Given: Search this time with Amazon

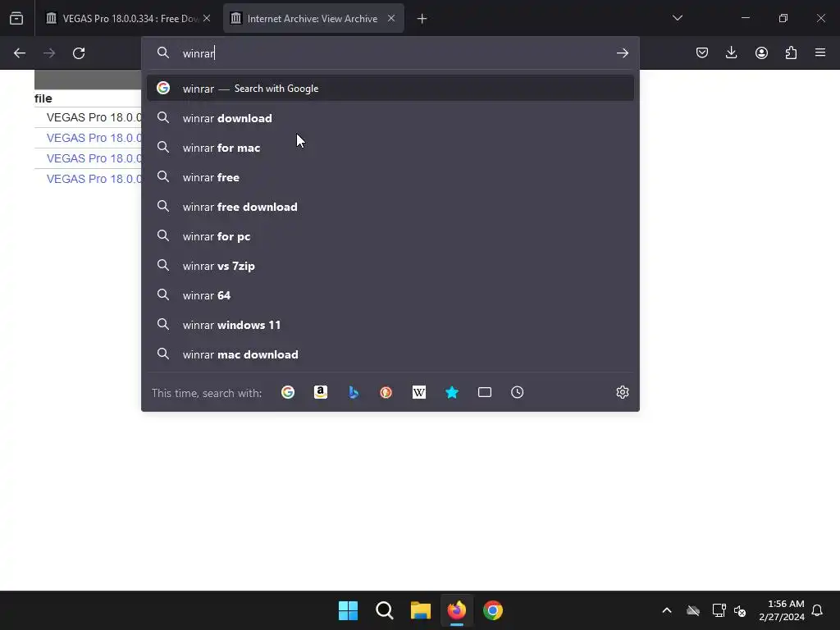Looking at the screenshot, I should click(321, 392).
